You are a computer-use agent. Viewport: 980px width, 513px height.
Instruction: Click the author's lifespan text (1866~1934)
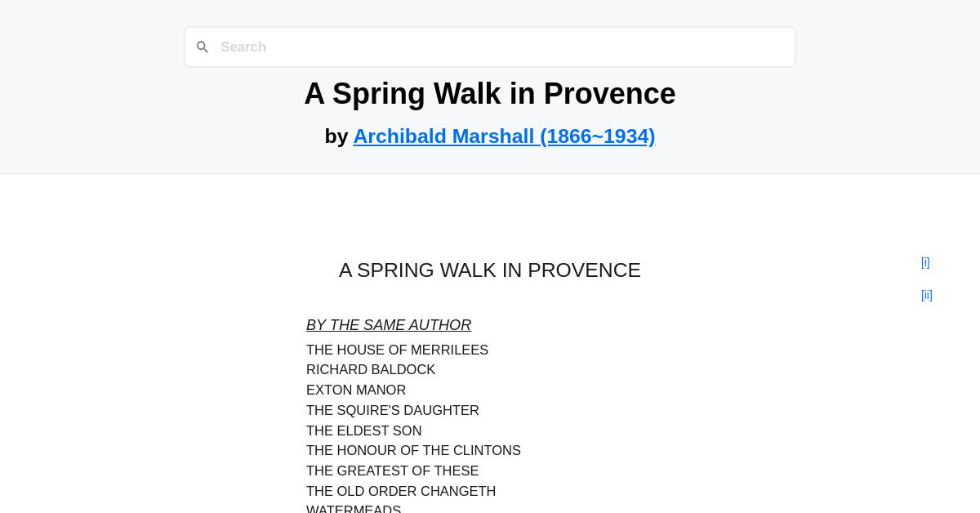pyautogui.click(x=599, y=136)
